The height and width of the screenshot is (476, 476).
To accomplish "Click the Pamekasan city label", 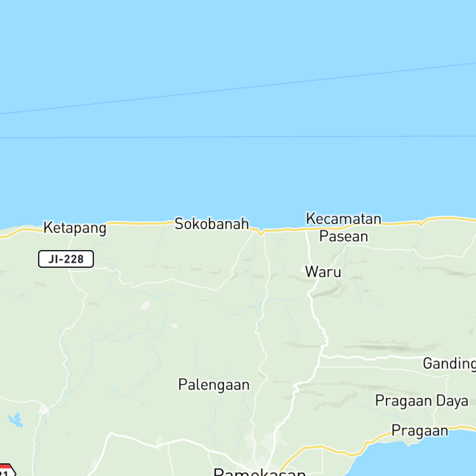I will click(x=260, y=472).
